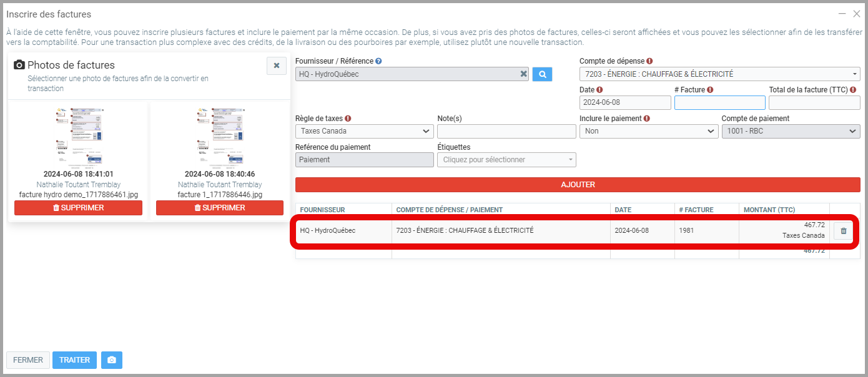This screenshot has height=377, width=868.
Task: Minimize the Inscrire des factures window
Action: (x=842, y=14)
